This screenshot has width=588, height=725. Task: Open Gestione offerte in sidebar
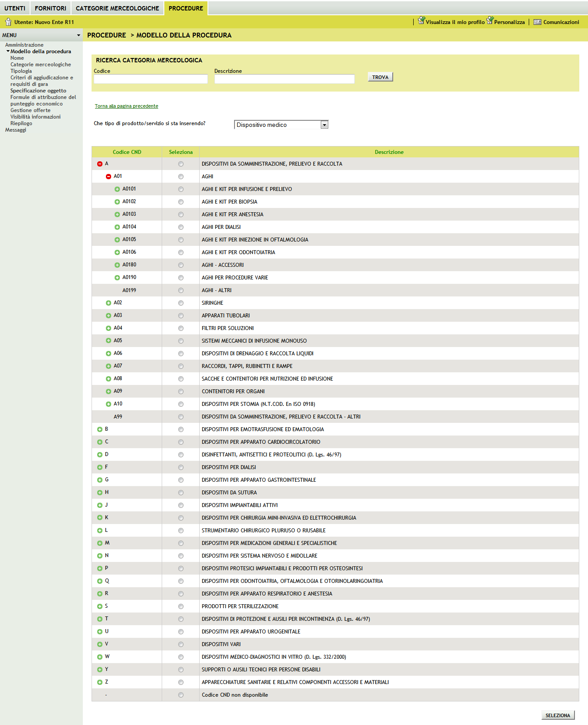point(31,110)
